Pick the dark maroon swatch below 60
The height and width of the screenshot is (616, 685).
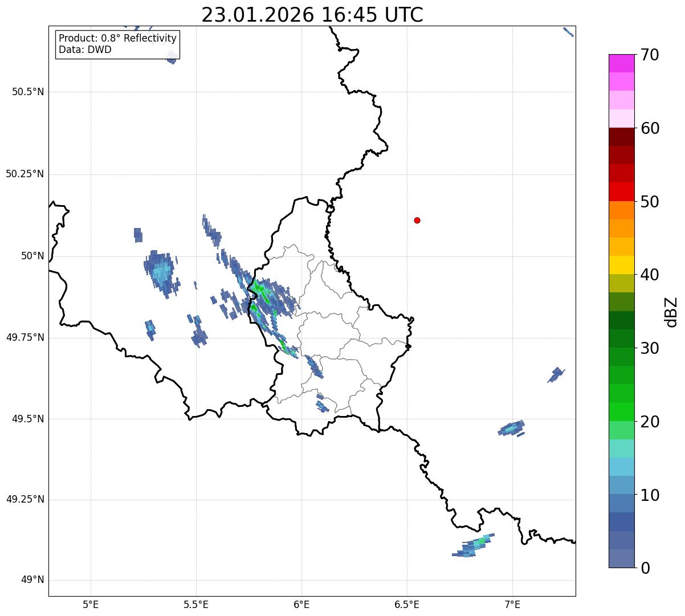click(621, 137)
